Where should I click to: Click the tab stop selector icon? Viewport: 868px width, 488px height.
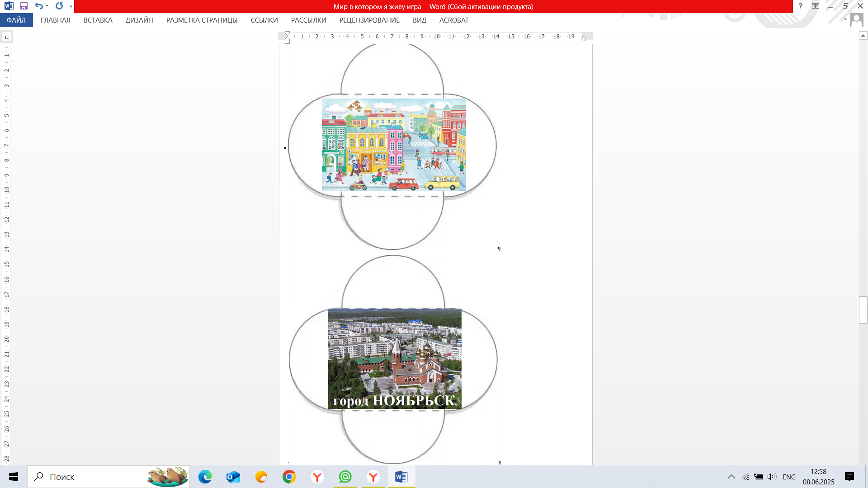(x=6, y=37)
